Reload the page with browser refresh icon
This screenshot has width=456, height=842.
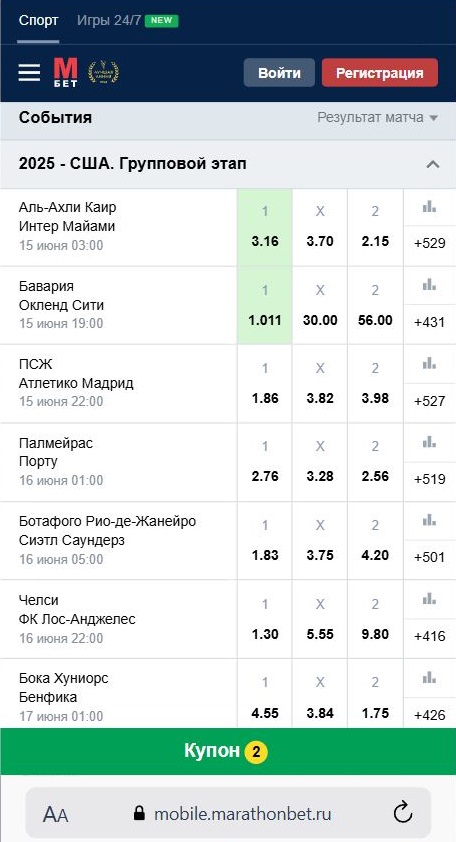tap(402, 813)
